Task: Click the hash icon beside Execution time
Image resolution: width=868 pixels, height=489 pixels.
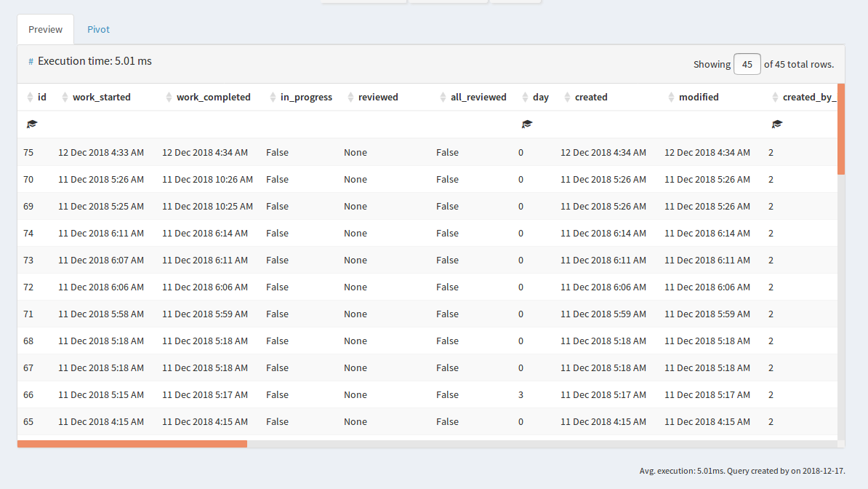Action: pyautogui.click(x=31, y=62)
